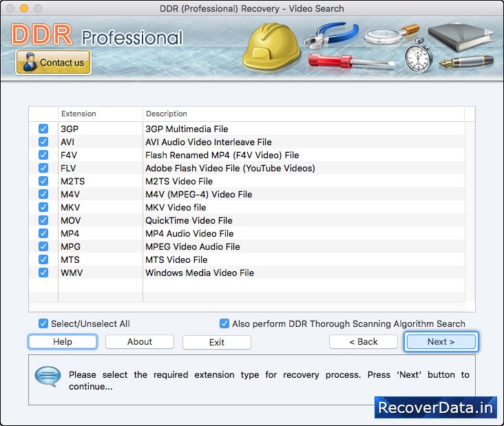Select 'AVI Audio Video Interleave File' text

pos(209,142)
